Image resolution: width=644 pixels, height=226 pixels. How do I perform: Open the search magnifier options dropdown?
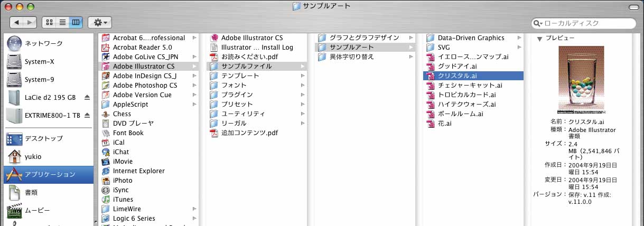[538, 23]
